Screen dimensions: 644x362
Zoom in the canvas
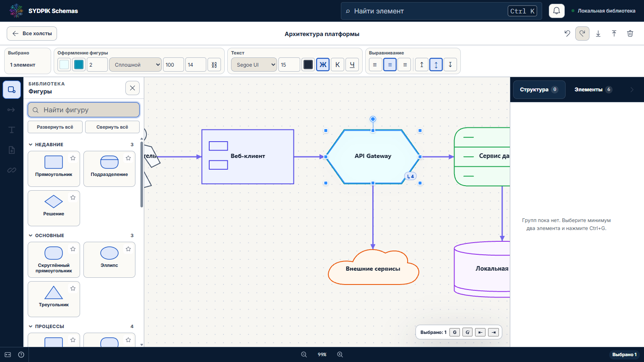(340, 354)
